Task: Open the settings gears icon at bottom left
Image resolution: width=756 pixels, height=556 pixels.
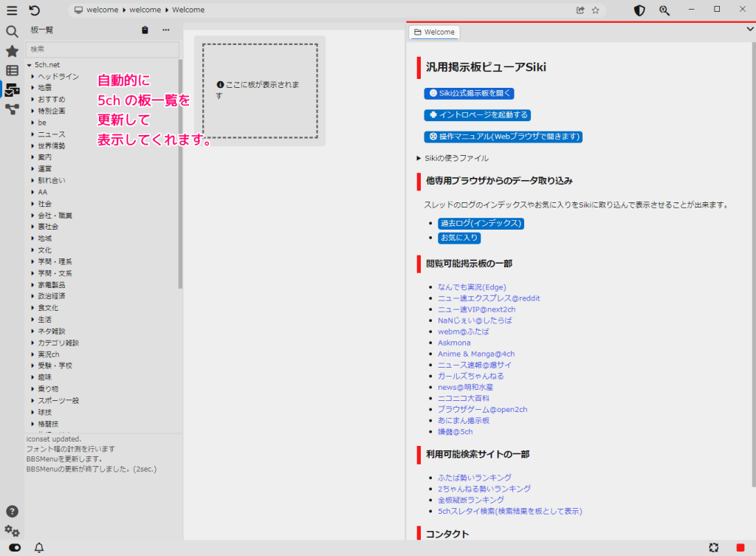Action: click(x=12, y=530)
